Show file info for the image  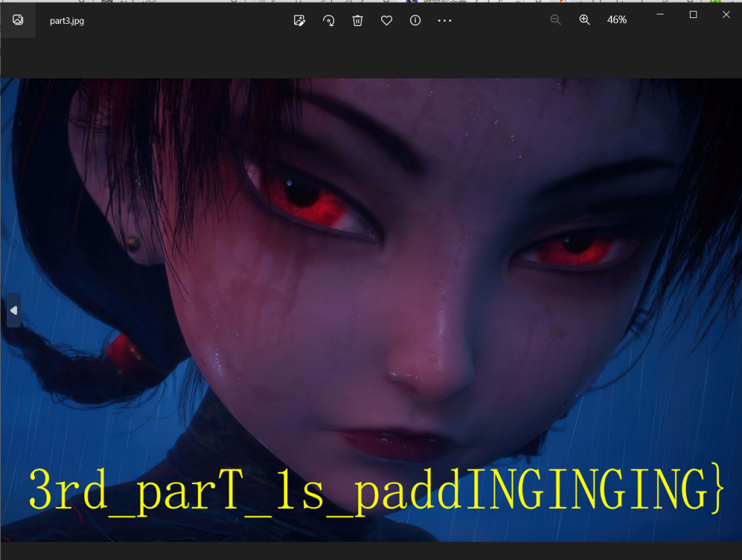415,20
